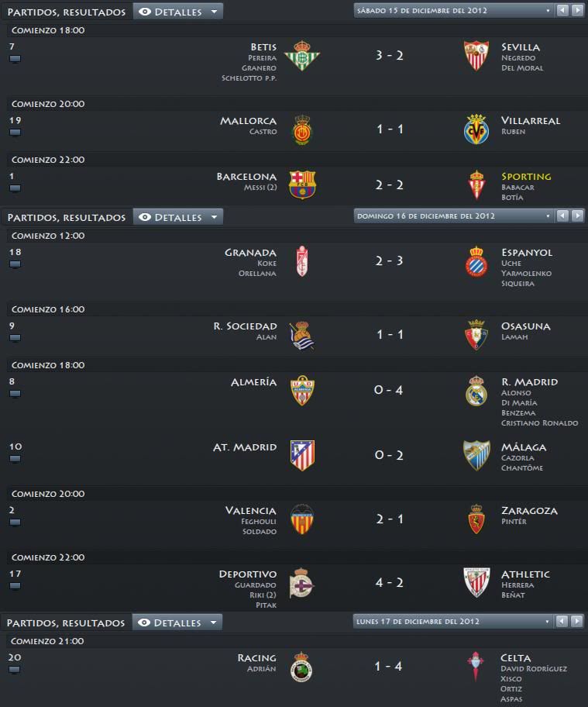
Task: Click the Sevilla club crest
Action: point(476,56)
